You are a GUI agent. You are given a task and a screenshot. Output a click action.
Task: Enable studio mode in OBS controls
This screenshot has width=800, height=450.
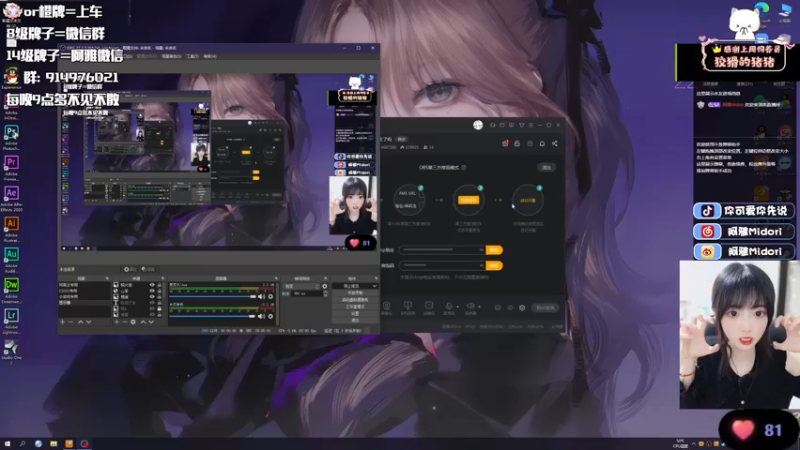tap(355, 307)
